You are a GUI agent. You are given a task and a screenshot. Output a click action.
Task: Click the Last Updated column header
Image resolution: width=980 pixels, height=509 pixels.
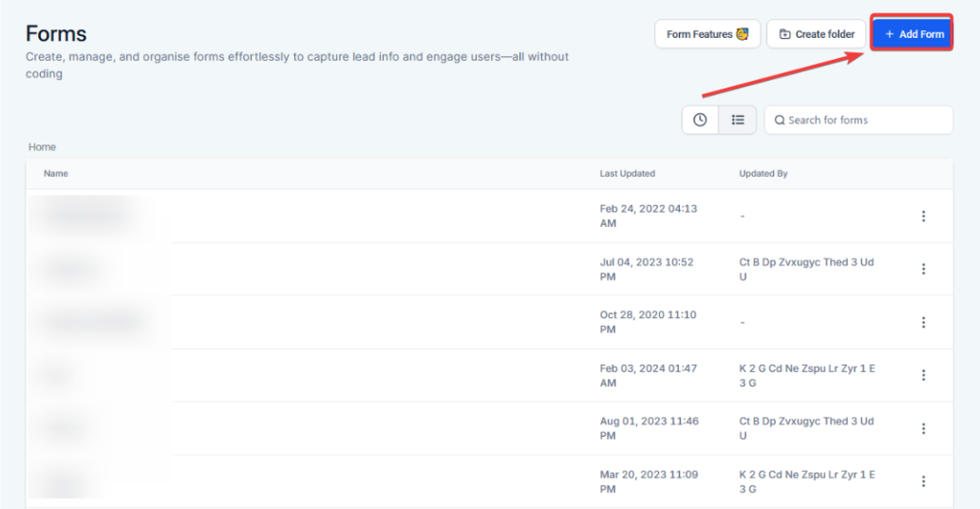(627, 174)
